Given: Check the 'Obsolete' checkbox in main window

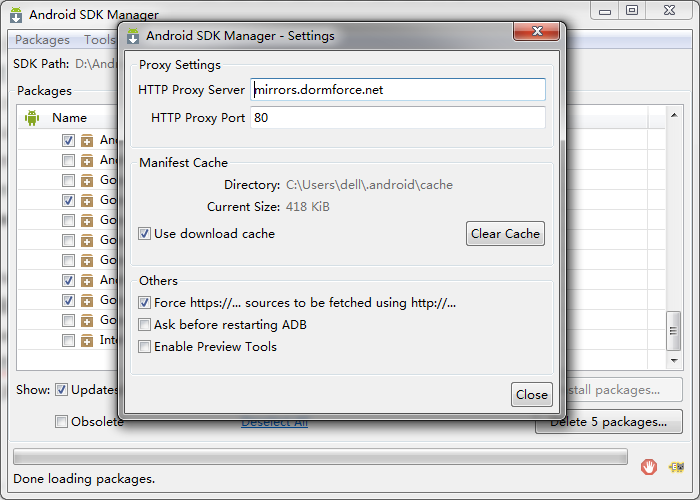Looking at the screenshot, I should [x=61, y=421].
